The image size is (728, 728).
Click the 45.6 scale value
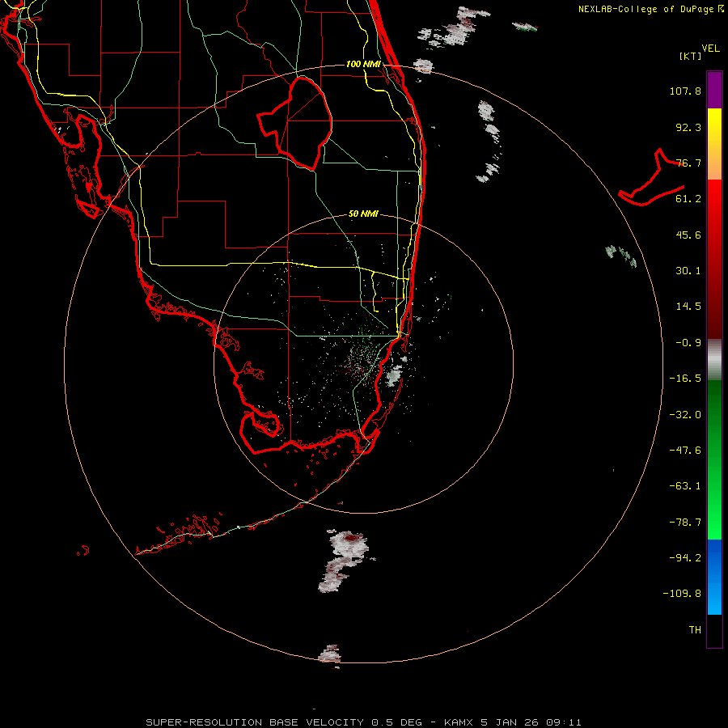point(688,235)
